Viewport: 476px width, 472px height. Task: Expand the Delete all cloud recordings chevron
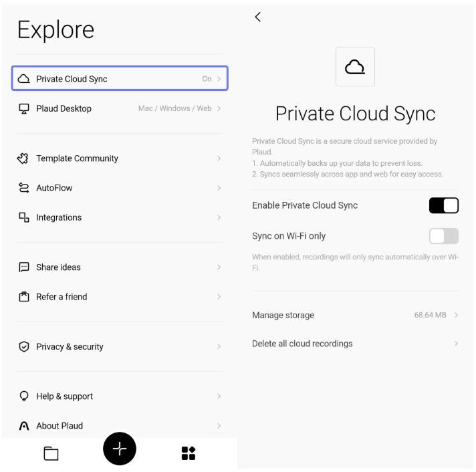coord(456,344)
